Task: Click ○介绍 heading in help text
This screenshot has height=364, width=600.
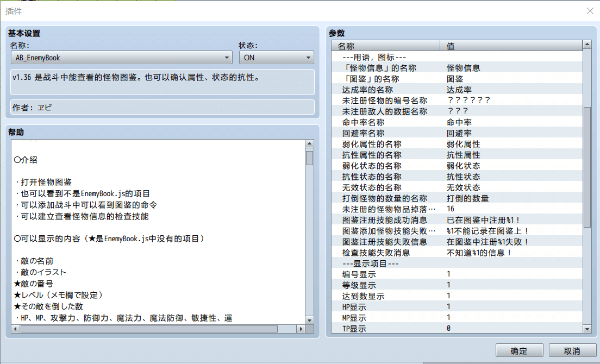Action: point(26,160)
